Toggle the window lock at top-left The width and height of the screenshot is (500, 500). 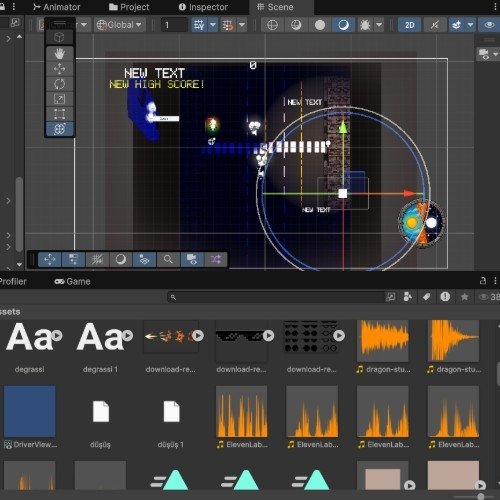(x=2, y=7)
